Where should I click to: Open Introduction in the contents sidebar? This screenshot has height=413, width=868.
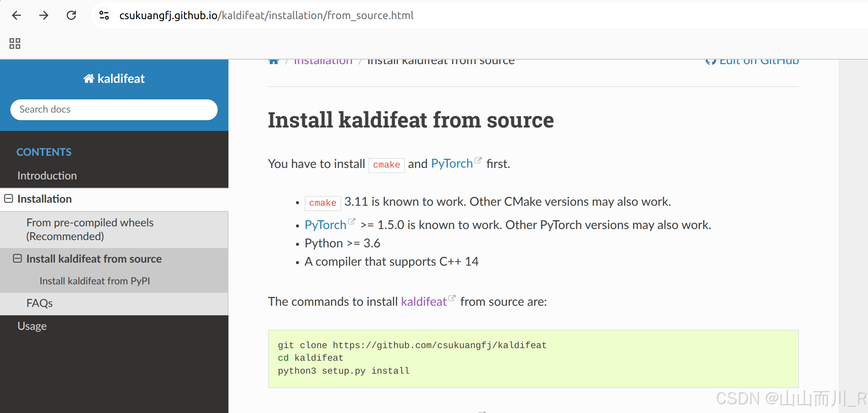click(47, 176)
